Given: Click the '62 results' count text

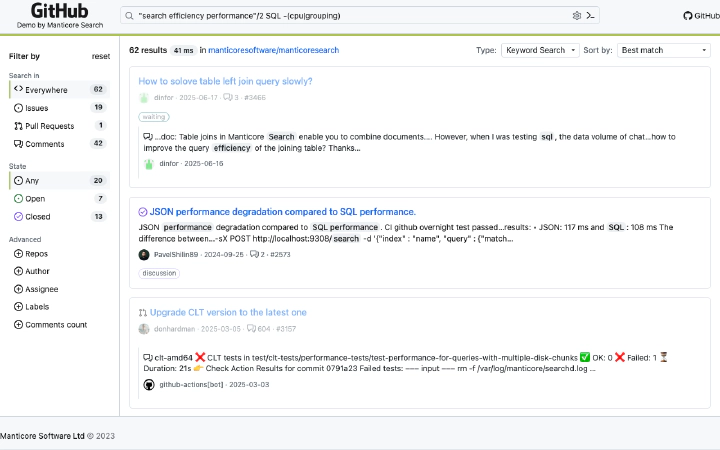Looking at the screenshot, I should click(x=148, y=50).
